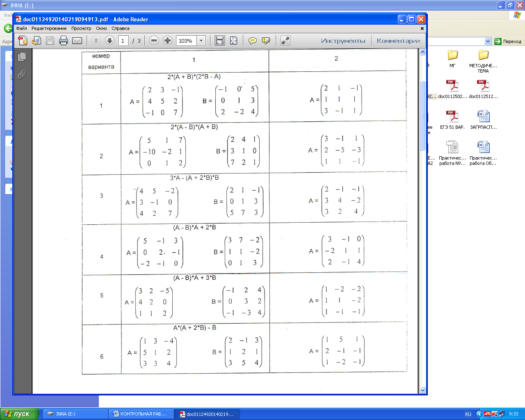Open the Explorer address bar dropdown
Image resolution: width=525 pixels, height=420 pixels.
(x=488, y=41)
